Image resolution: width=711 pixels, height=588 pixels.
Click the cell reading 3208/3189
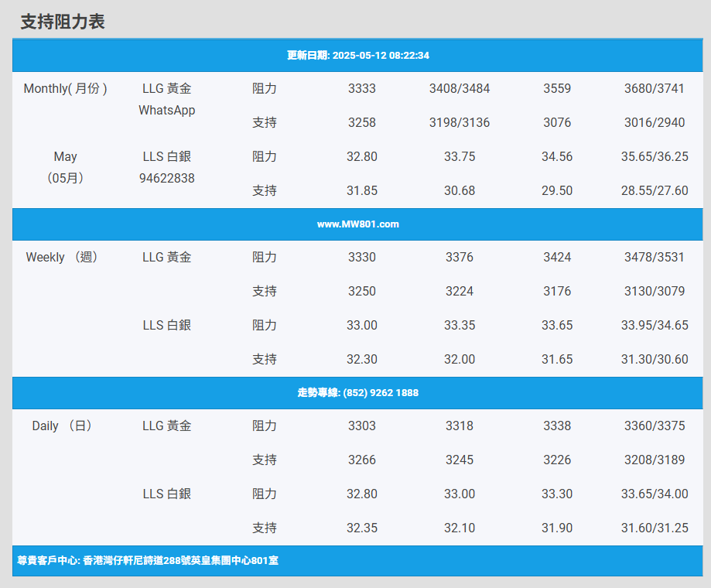pos(655,460)
